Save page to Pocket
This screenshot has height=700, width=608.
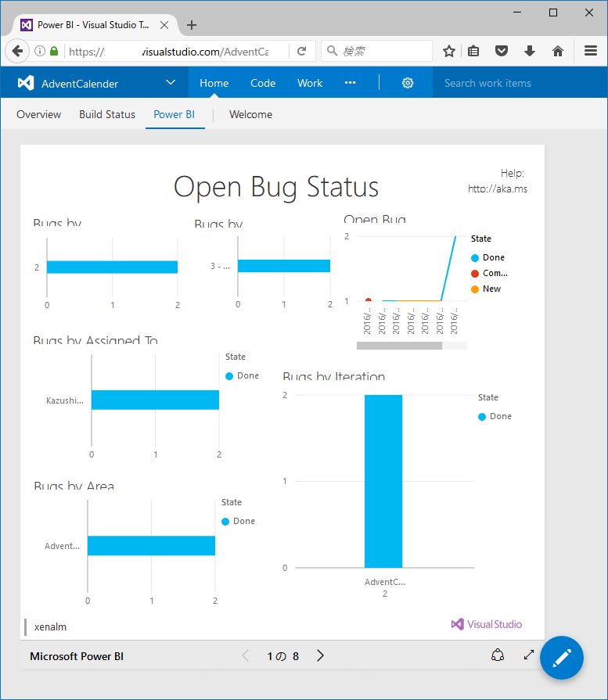502,51
